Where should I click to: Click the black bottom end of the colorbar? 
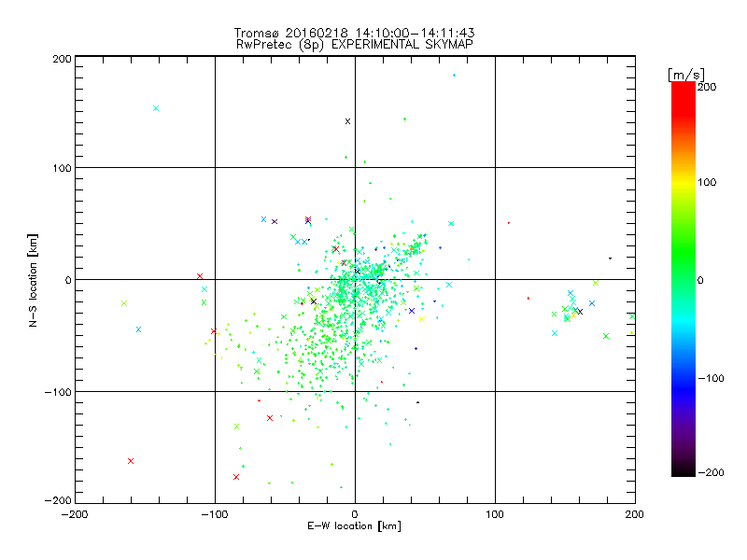coord(684,469)
